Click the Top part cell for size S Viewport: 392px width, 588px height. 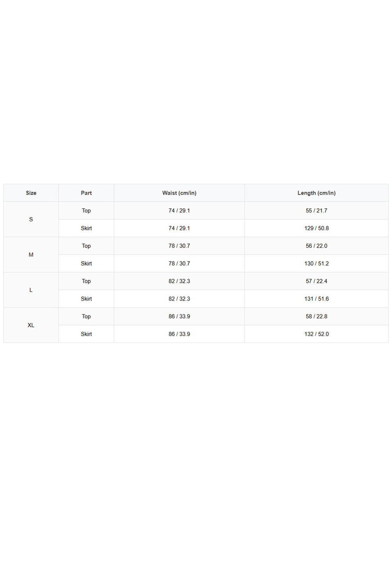pyautogui.click(x=86, y=211)
